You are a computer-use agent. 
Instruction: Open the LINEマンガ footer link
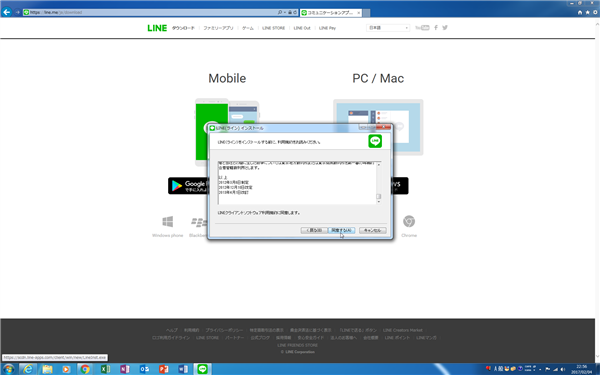click(x=426, y=338)
